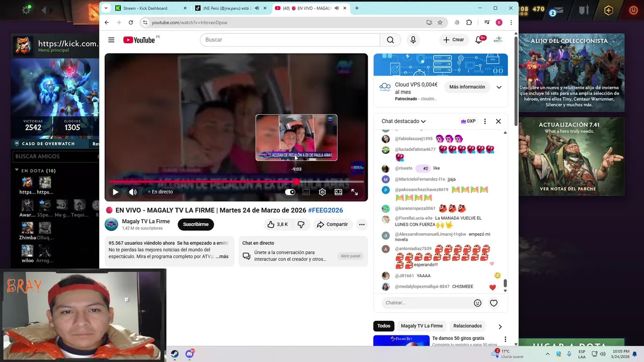Open the YouTube guide hamburger menu

(x=111, y=40)
